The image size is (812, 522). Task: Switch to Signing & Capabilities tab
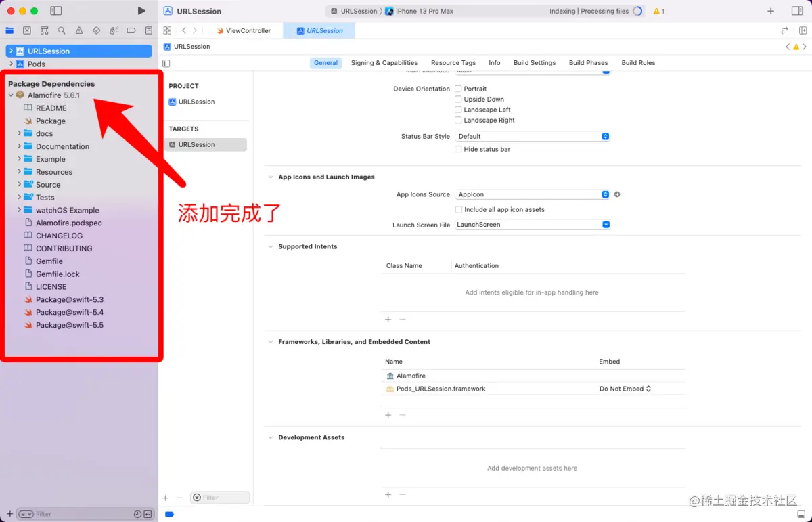coord(384,63)
